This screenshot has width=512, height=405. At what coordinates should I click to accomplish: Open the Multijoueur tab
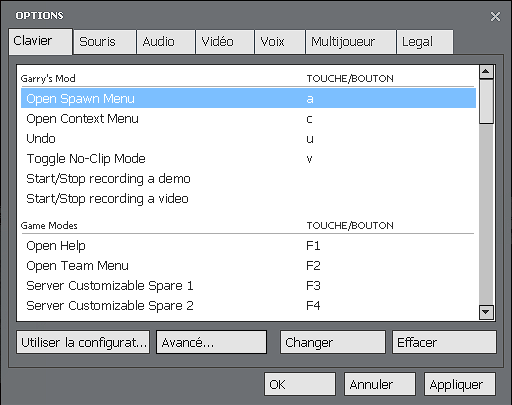351,42
